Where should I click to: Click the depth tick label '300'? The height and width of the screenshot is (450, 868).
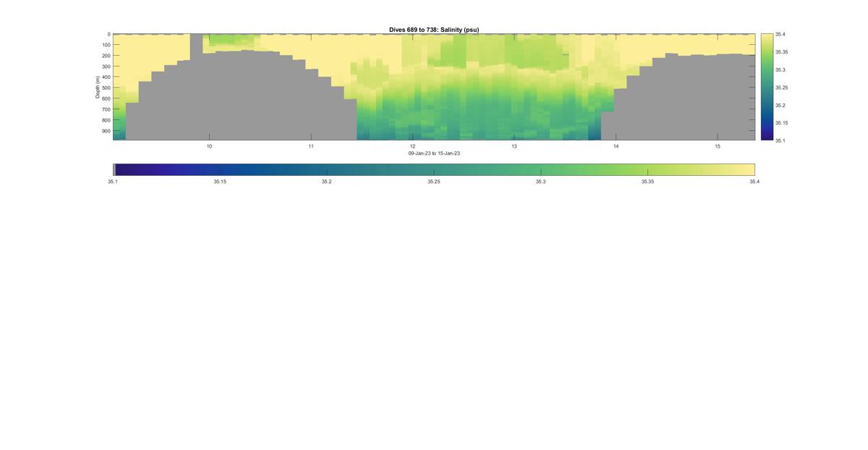click(x=106, y=67)
